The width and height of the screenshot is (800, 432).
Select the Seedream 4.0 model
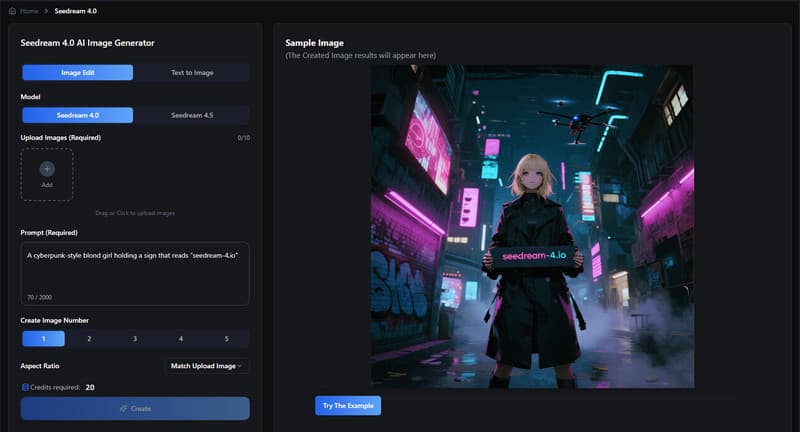click(x=78, y=115)
